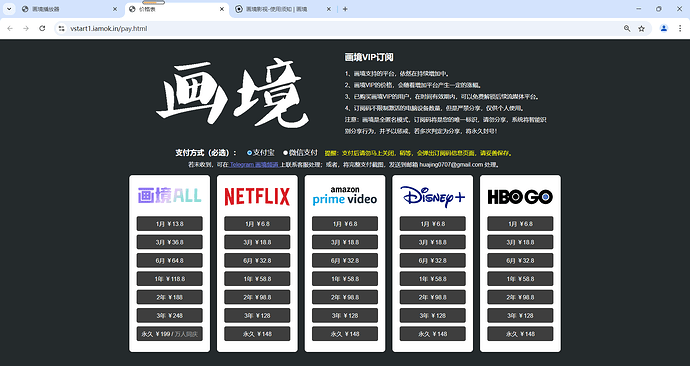690x366 pixels.
Task: Click the Netflix logo
Action: click(x=257, y=197)
